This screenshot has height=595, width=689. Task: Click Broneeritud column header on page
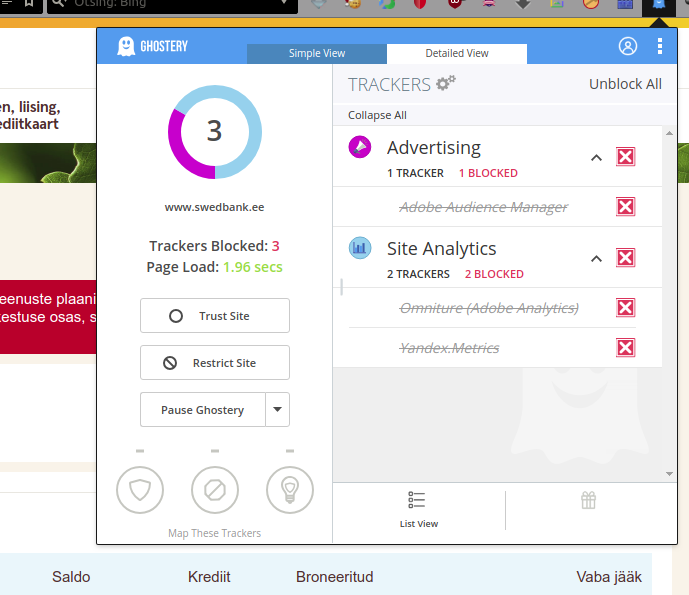pos(334,577)
